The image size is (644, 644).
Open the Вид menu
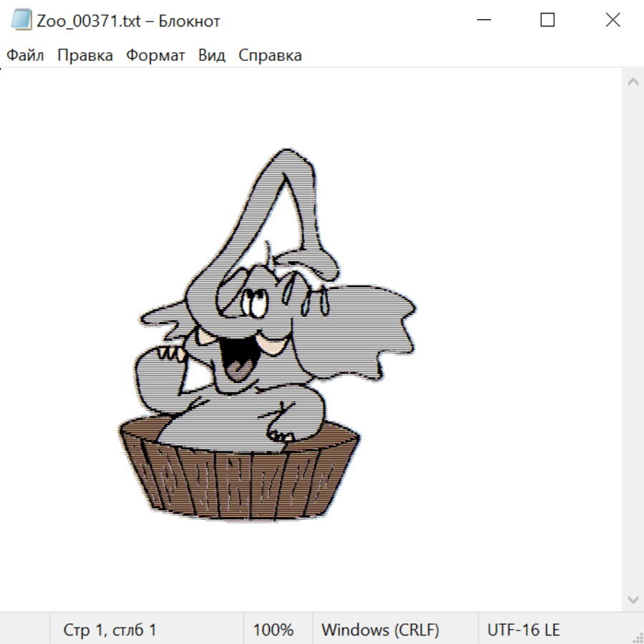(211, 55)
